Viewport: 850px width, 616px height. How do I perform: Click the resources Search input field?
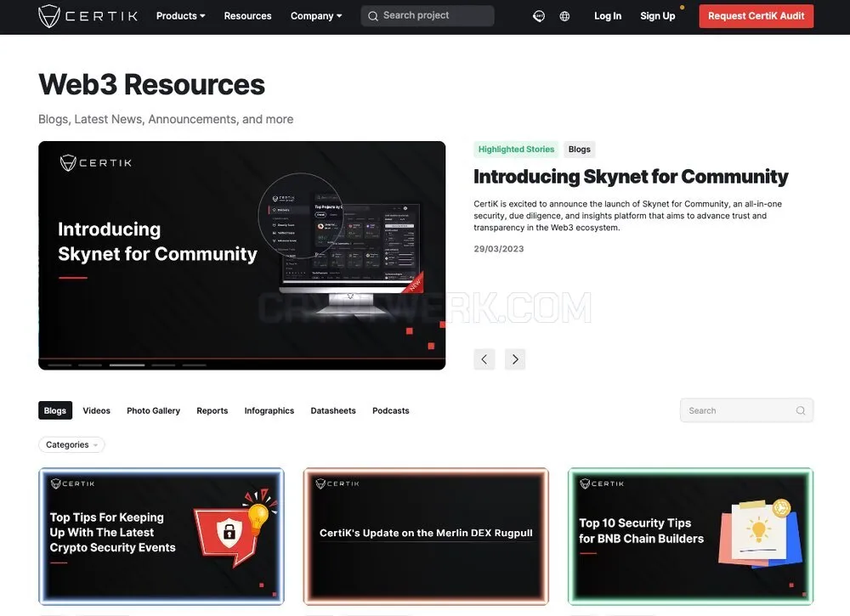pyautogui.click(x=746, y=410)
